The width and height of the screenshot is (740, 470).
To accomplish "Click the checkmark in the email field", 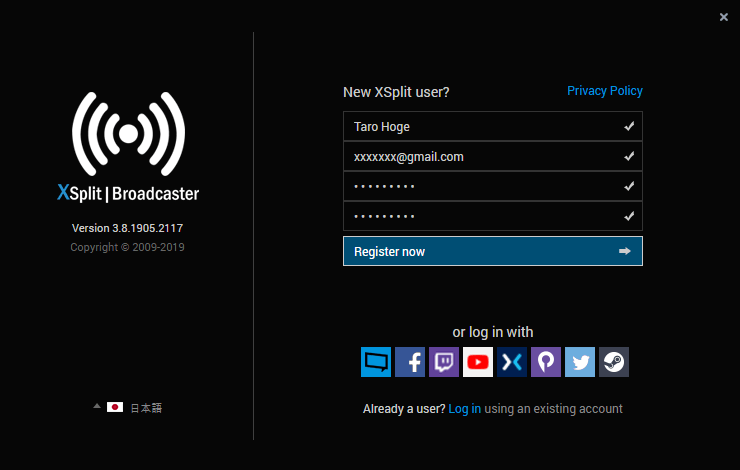I will [629, 156].
